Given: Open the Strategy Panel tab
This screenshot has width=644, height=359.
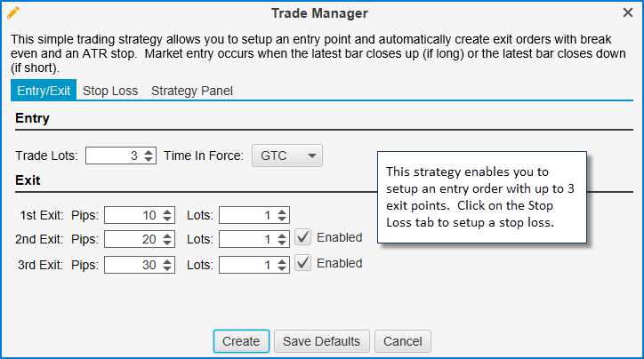Looking at the screenshot, I should [x=191, y=91].
